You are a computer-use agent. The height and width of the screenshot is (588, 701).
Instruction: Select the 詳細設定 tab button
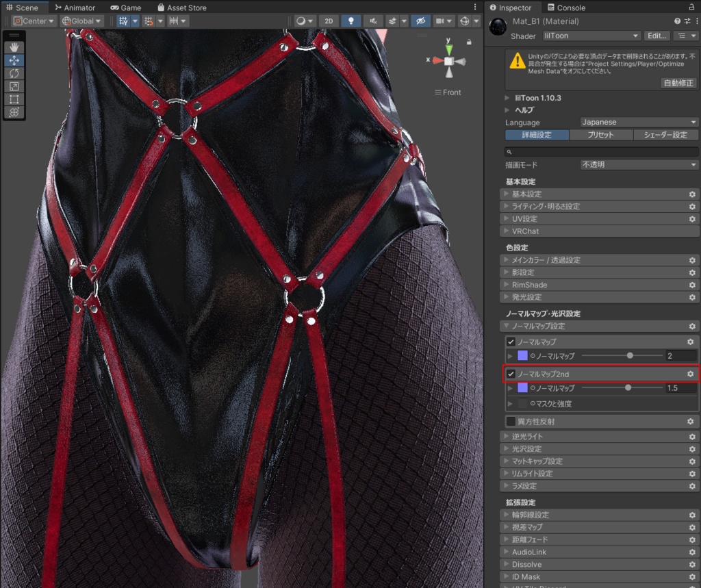tap(537, 135)
